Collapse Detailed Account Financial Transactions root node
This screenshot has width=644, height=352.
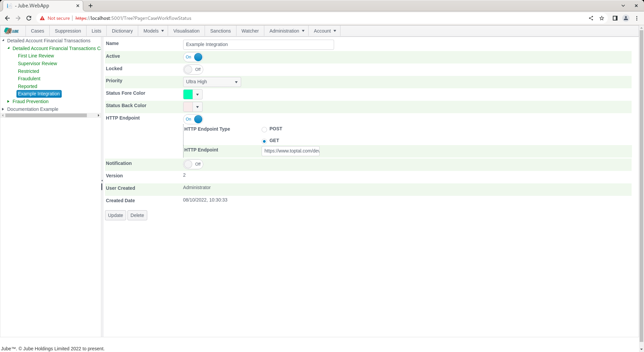3,40
